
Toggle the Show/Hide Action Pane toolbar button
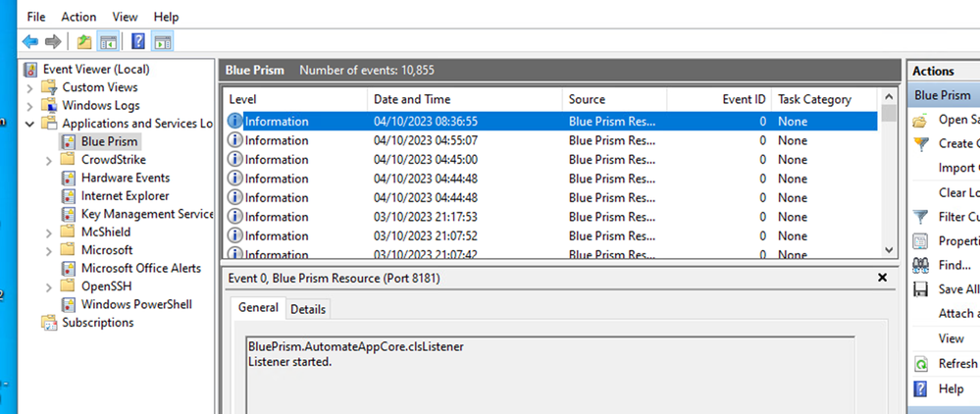coord(163,41)
